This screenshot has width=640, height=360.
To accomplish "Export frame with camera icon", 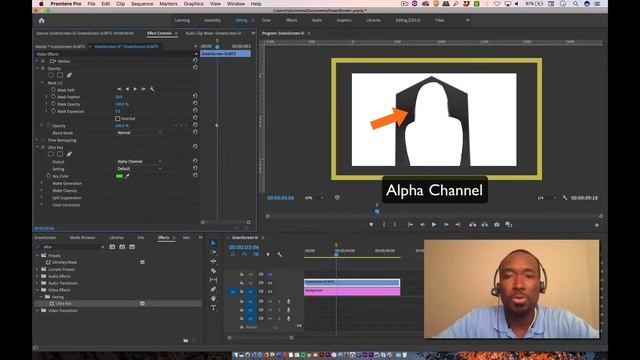I will (x=497, y=224).
